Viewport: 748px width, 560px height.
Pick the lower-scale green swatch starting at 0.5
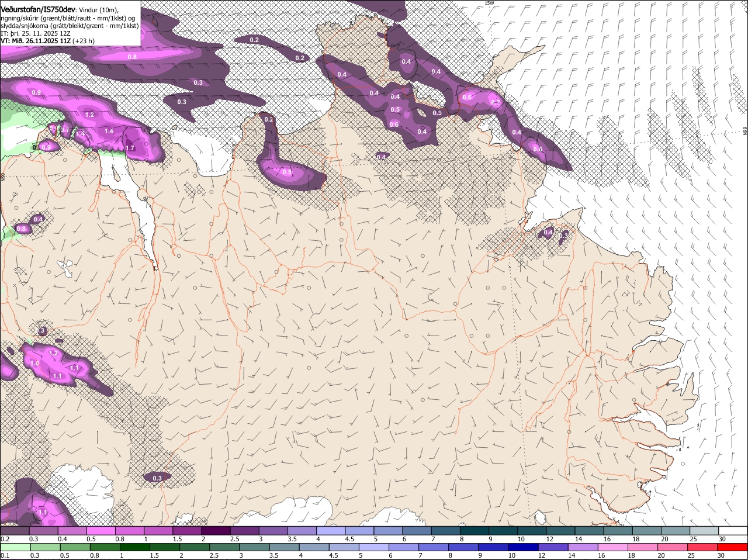point(75,547)
